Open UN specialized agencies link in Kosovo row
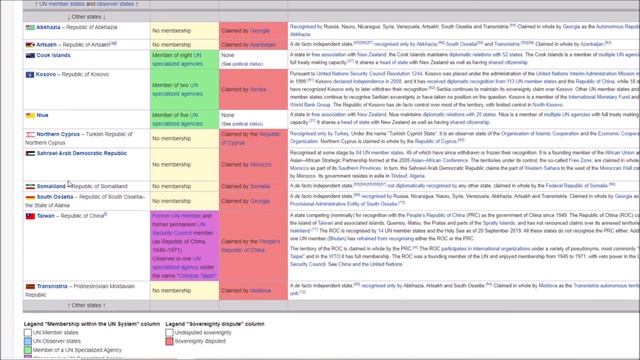 [177, 89]
